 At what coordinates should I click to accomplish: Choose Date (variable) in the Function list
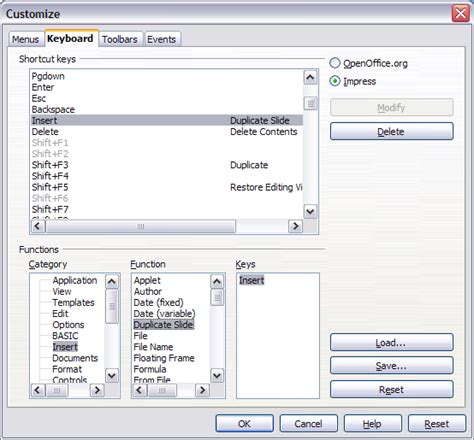[x=164, y=314]
